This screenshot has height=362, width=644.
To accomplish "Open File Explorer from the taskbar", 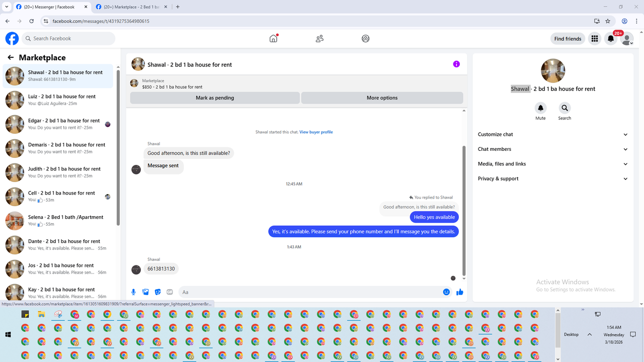I will (x=41, y=314).
